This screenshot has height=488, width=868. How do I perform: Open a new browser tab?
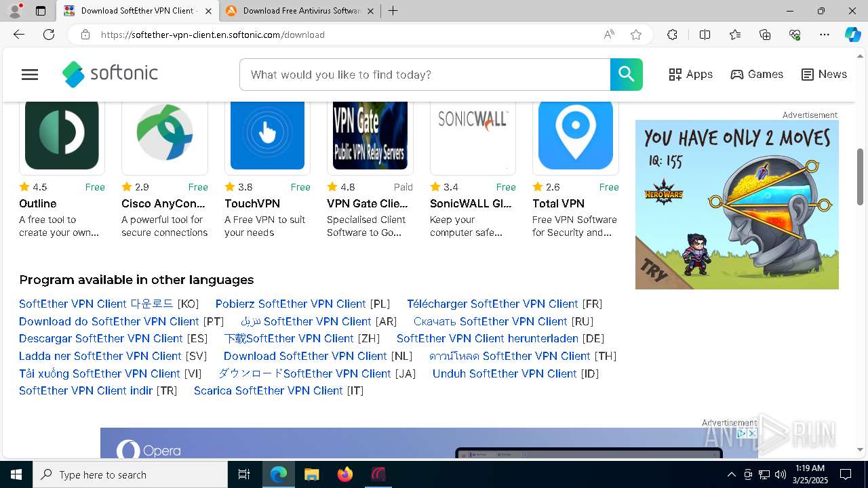pyautogui.click(x=393, y=11)
